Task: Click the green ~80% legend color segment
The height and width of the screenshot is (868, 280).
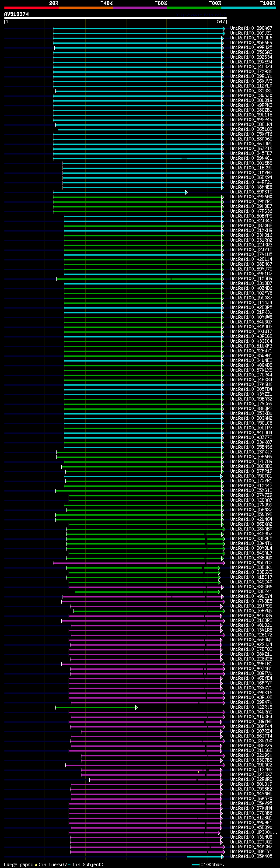Action: 194,7
